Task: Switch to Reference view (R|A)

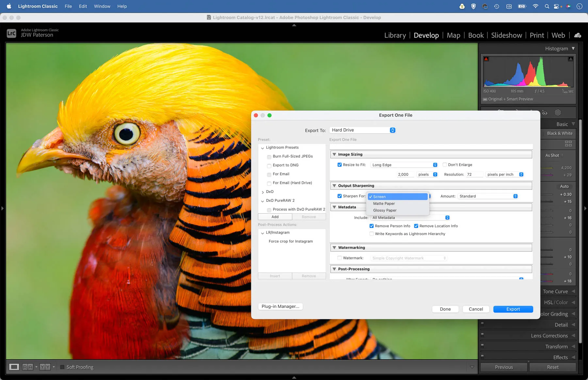Action: coord(28,367)
